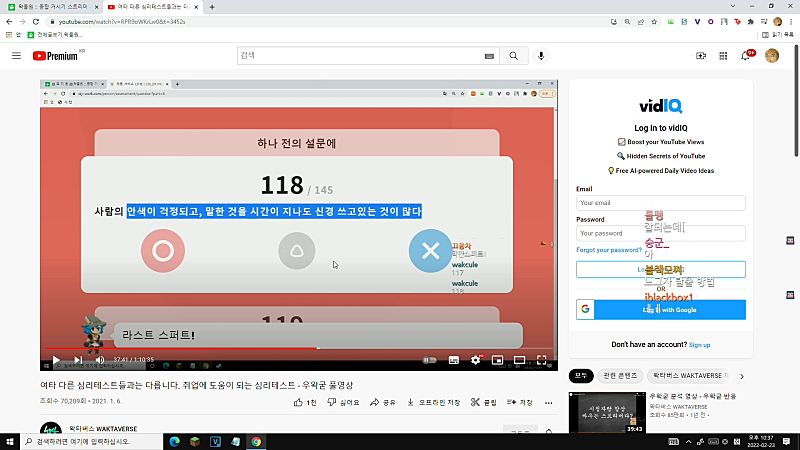Open the tab search dropdown arrow in Chrome
The width and height of the screenshot is (800, 450).
coord(733,6)
